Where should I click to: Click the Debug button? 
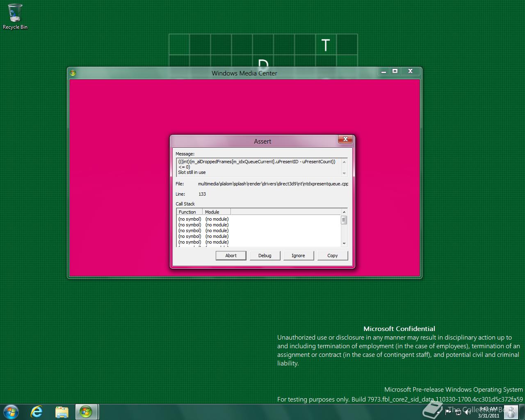point(265,256)
